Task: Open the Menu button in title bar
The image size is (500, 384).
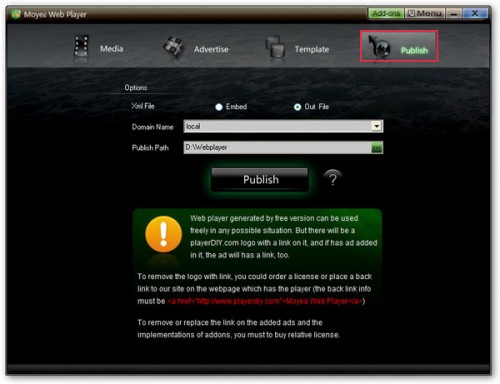Action: coord(425,13)
